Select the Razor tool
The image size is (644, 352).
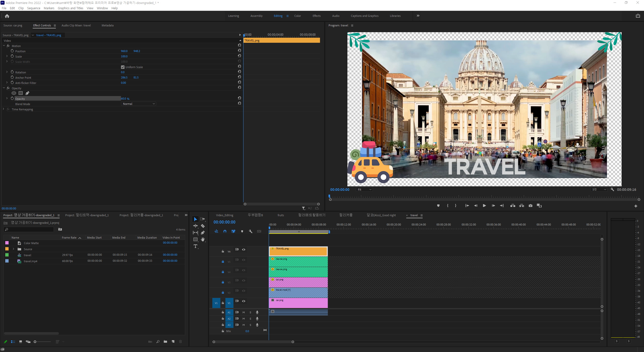pyautogui.click(x=203, y=226)
